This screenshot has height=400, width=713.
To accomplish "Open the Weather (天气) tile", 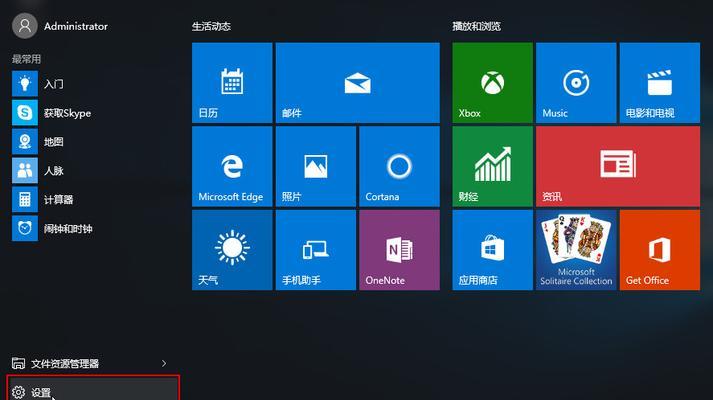I will tap(232, 250).
